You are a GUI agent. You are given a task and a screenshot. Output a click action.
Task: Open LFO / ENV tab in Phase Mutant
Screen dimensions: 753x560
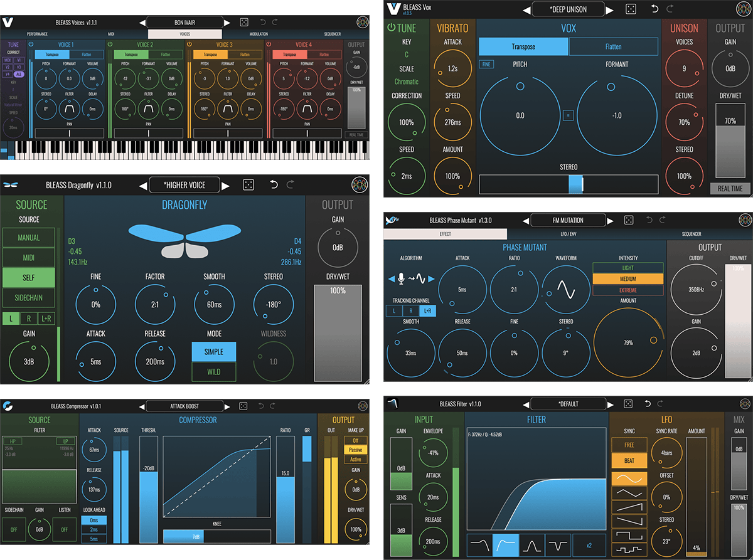click(x=568, y=234)
